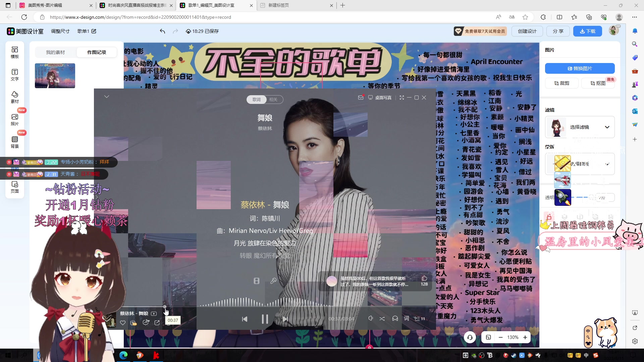Share the song 蔡依林 - 舞娘
Screen dimensions: 644x362
coord(157,323)
